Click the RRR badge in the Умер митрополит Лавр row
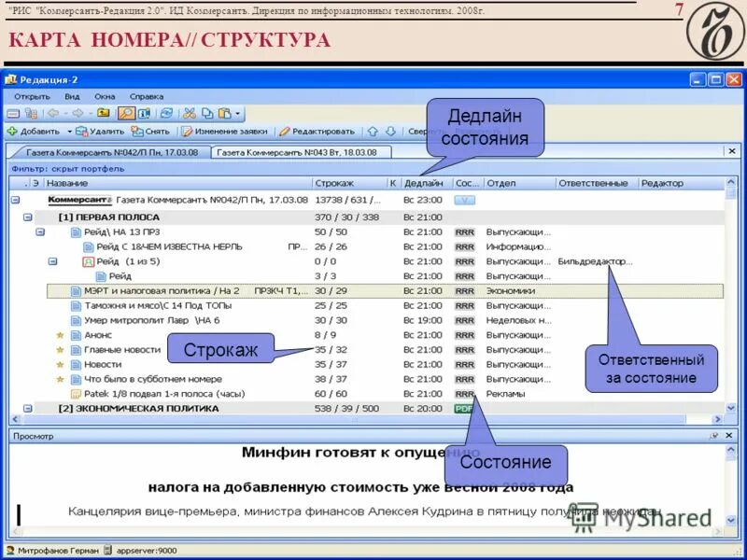The height and width of the screenshot is (560, 747). [464, 320]
